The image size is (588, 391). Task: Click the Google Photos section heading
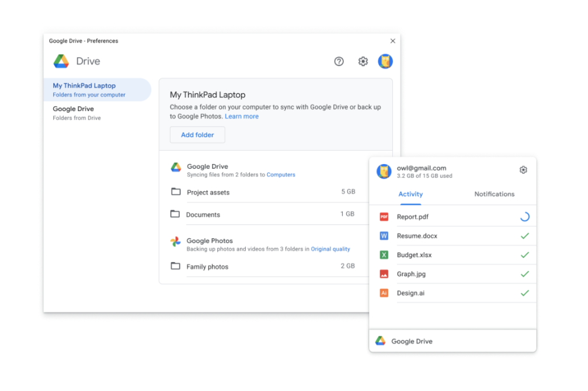tap(210, 240)
